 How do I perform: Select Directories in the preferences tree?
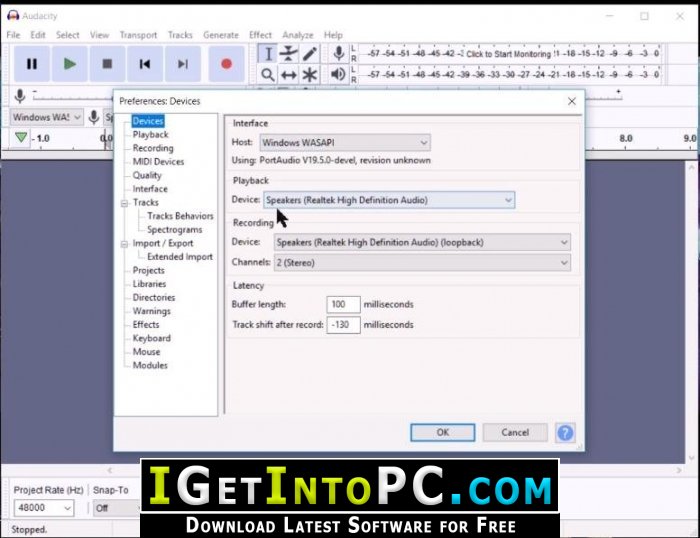(154, 297)
